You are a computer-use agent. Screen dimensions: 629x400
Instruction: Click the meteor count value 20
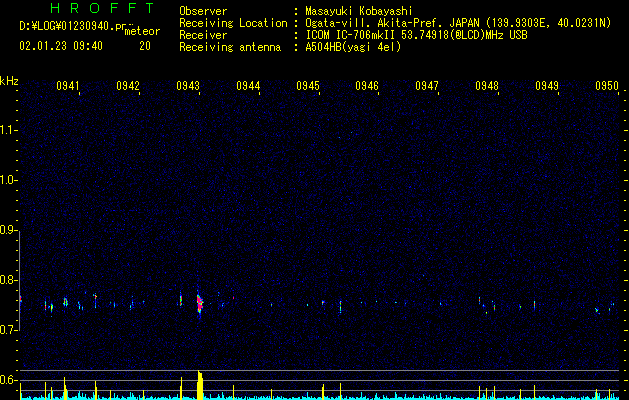[145, 46]
